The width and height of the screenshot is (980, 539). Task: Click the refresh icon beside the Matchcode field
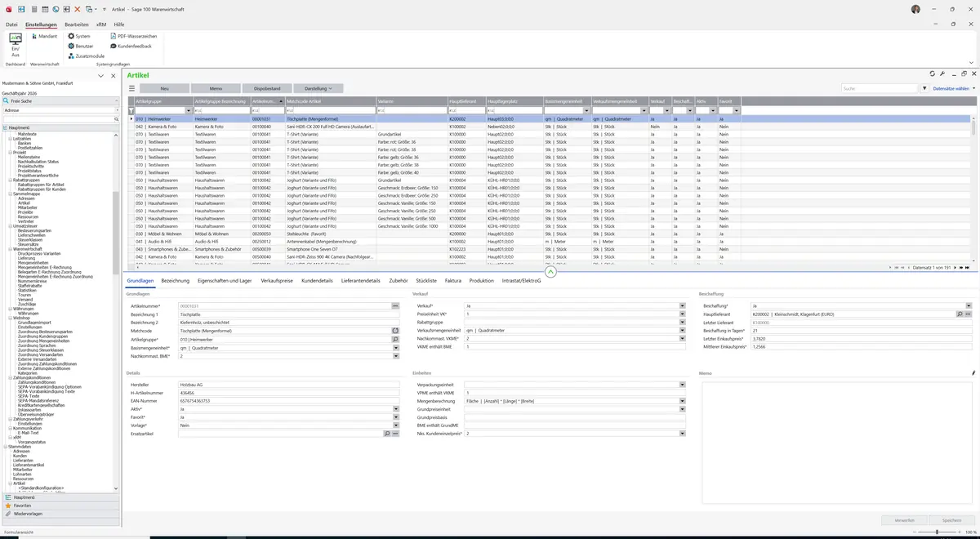tap(395, 331)
